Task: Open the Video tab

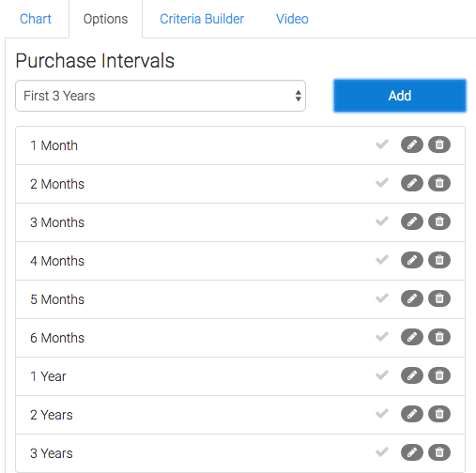Action: (x=292, y=19)
